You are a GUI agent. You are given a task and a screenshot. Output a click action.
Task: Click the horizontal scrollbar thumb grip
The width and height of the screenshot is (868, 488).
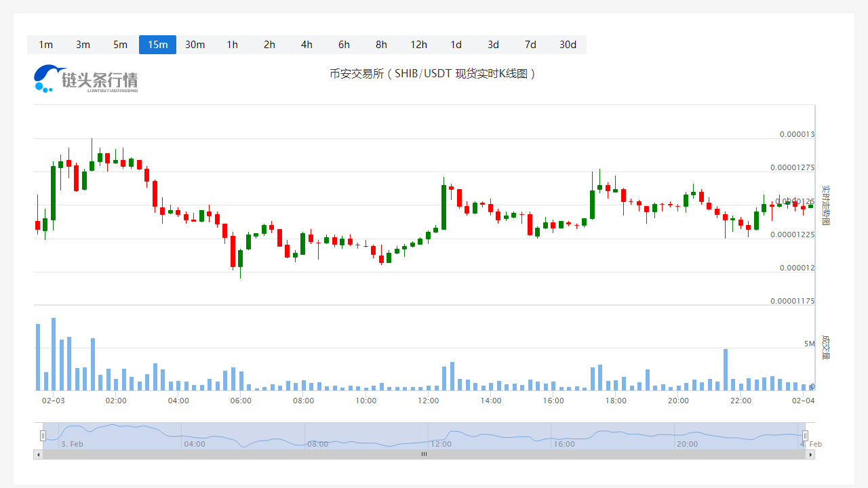424,455
